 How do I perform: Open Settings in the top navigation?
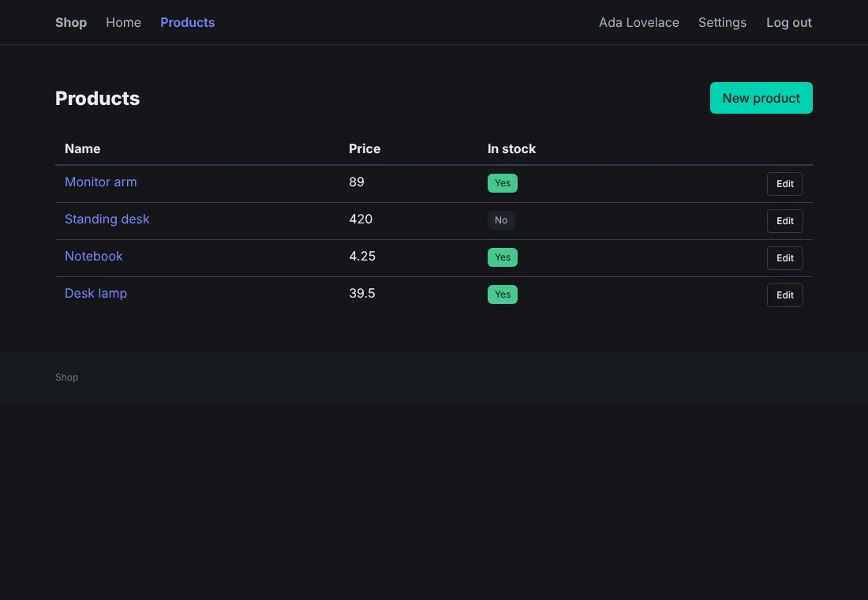click(x=722, y=23)
